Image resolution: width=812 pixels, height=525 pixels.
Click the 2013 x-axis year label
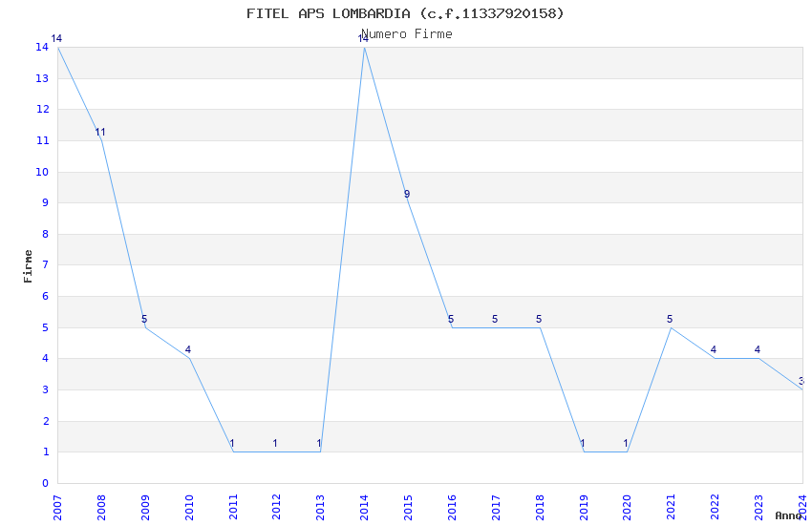pos(321,508)
